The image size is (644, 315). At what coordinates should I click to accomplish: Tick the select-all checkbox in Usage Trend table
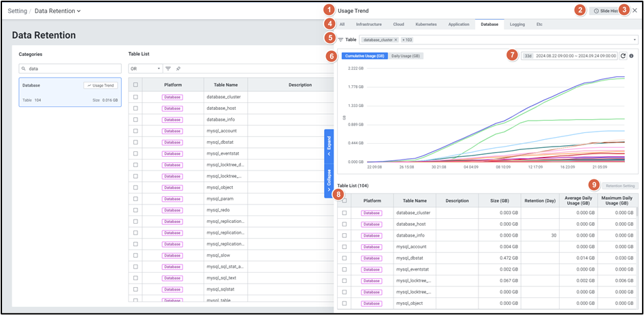[x=344, y=200]
